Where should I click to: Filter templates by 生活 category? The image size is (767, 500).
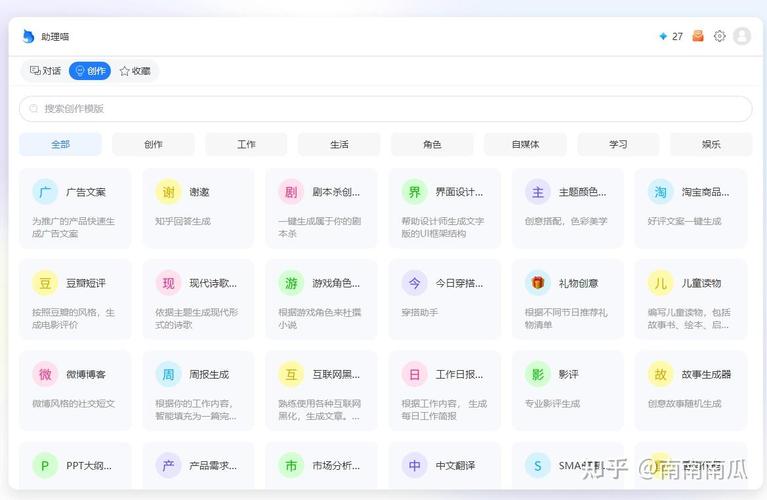(339, 144)
